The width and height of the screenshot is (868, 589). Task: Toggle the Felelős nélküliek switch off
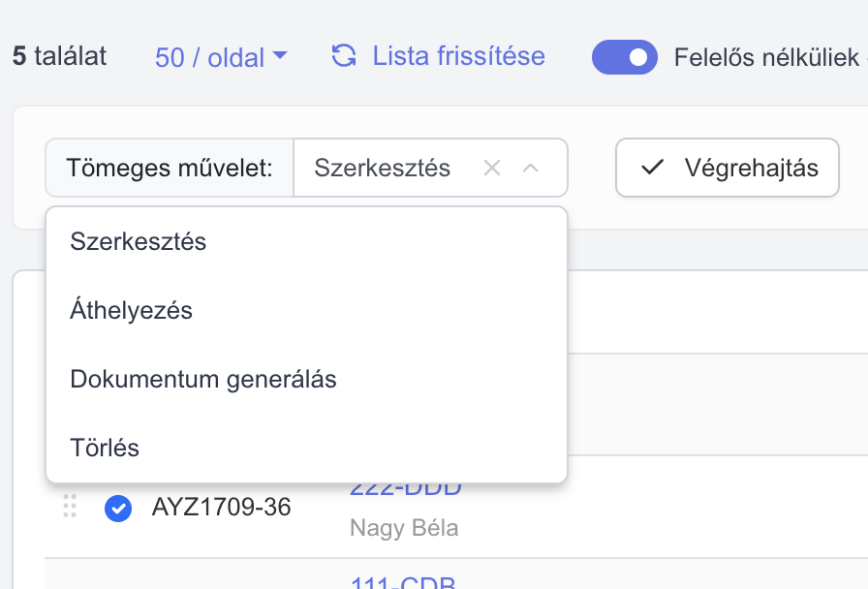click(625, 57)
